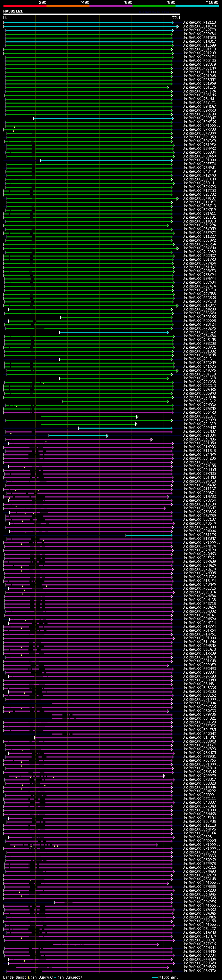
Task: Click the cyan alignment bar for UniRef100_C0PQW7
Action: click(x=103, y=118)
